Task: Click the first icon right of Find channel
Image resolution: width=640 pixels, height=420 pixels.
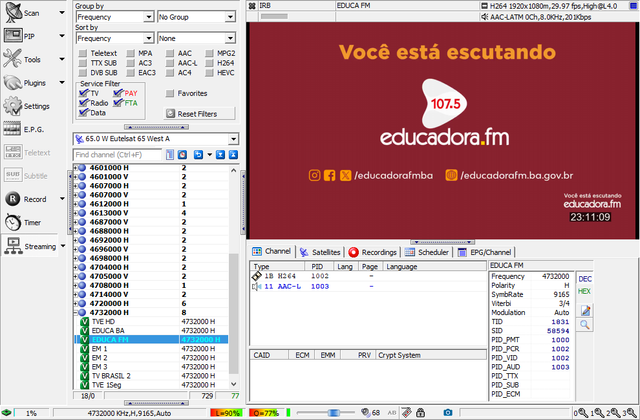Action: click(170, 155)
